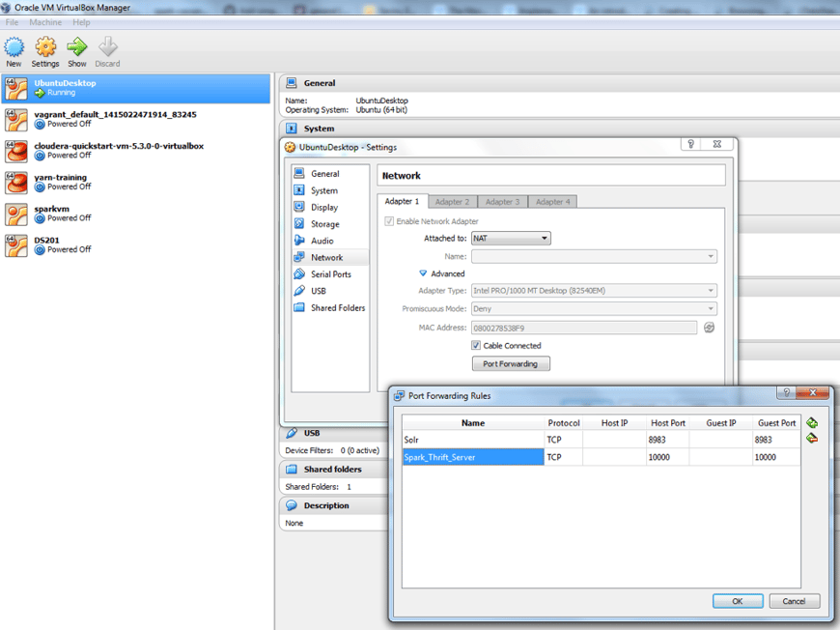Collapse the Advanced section arrow

tap(423, 273)
